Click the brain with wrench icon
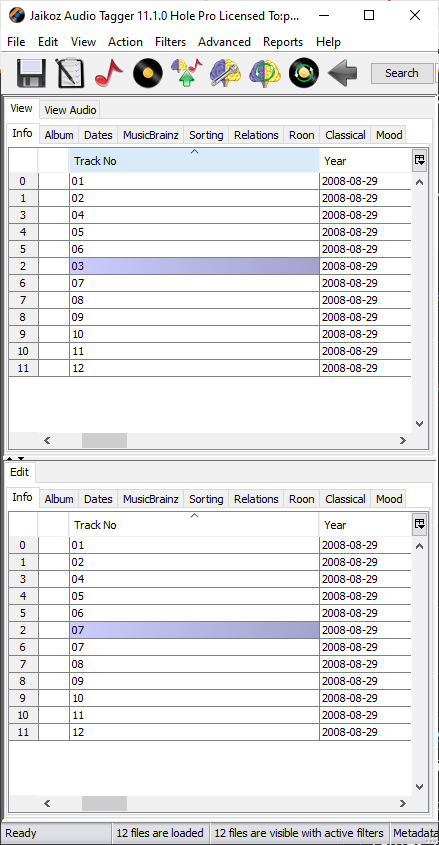 pyautogui.click(x=226, y=73)
